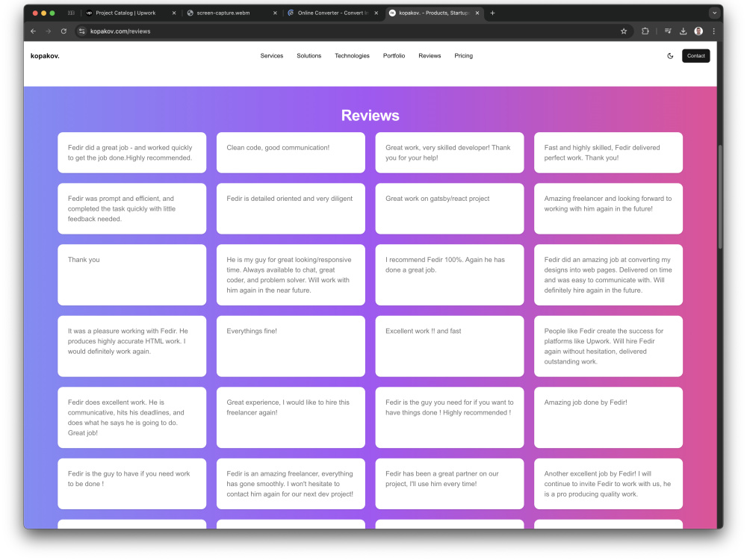Click the "Great work on gatsby/react project" review
The height and width of the screenshot is (560, 747).
pos(450,208)
